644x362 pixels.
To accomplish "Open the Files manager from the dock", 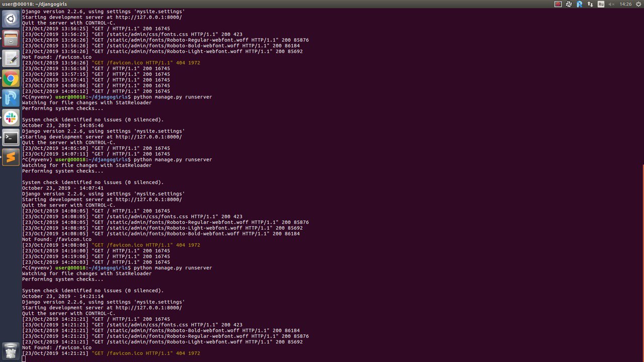I will pos(11,39).
